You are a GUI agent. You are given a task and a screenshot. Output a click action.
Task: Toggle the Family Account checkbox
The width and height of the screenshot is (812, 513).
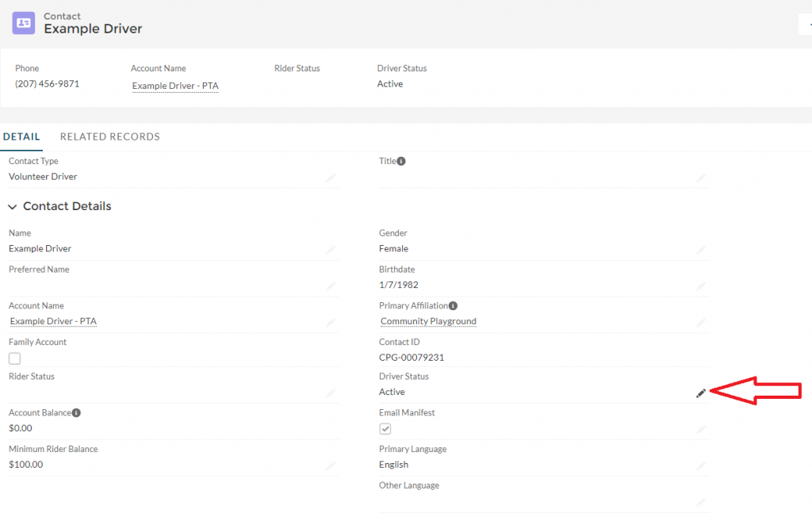pos(14,358)
